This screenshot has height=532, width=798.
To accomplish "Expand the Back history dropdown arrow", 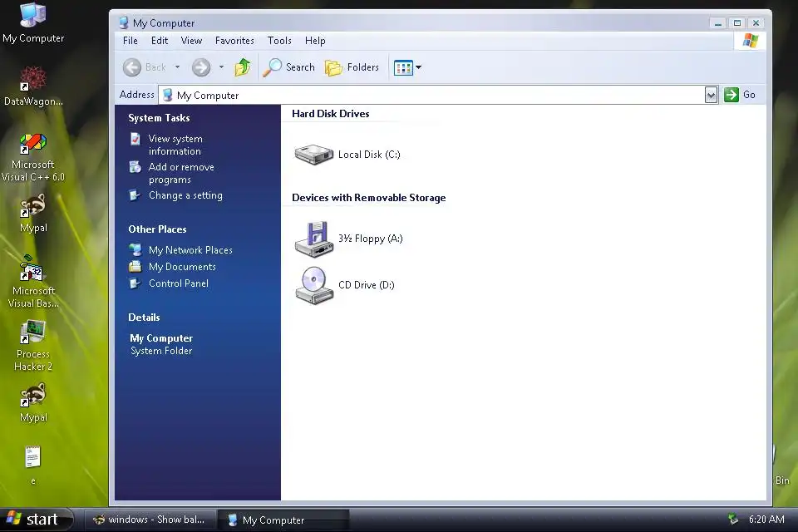I will pos(177,67).
